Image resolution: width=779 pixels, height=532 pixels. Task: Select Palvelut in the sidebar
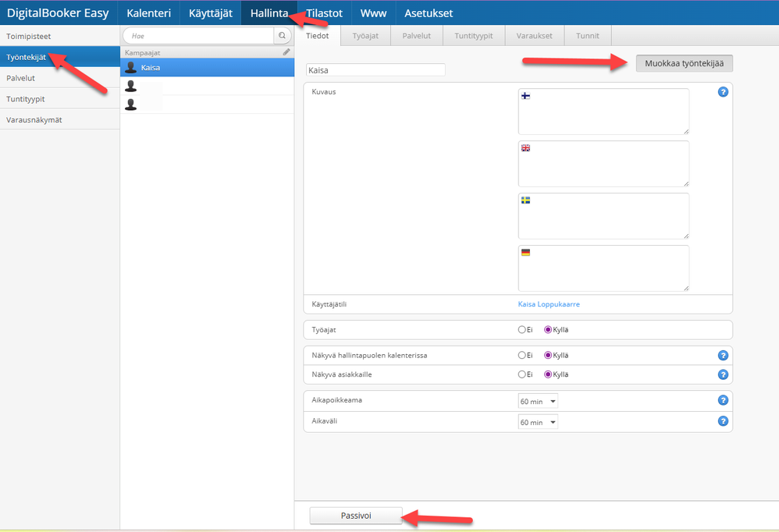pyautogui.click(x=59, y=78)
